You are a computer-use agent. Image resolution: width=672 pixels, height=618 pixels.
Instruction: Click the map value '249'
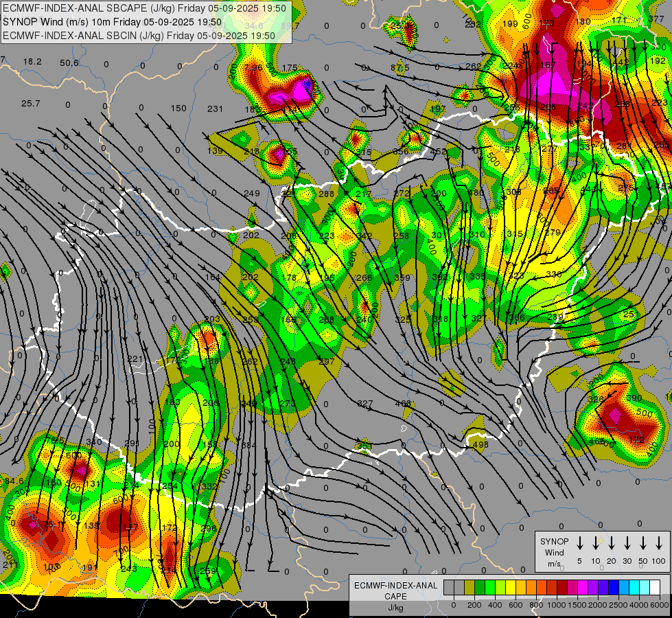252,194
